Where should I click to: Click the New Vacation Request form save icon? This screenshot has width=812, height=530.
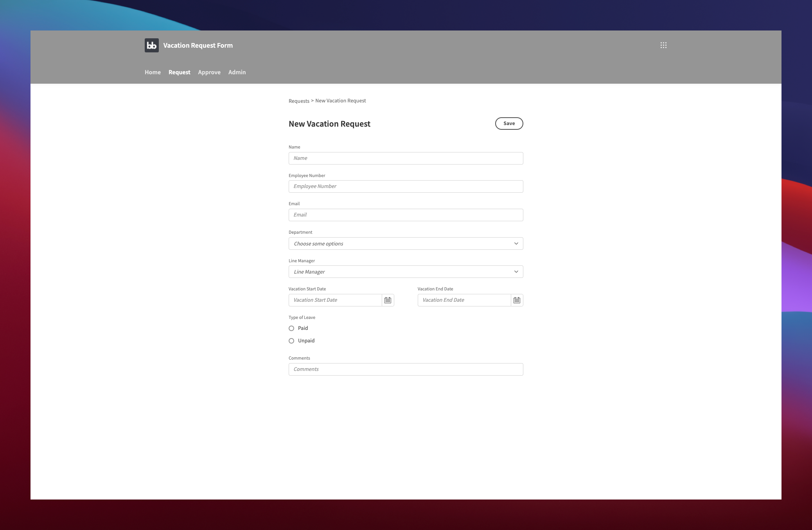(x=509, y=123)
